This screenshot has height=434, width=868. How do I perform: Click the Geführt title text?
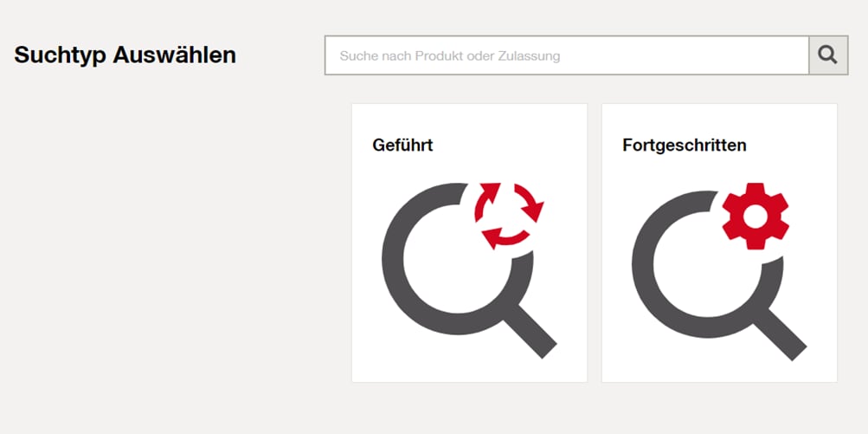(402, 146)
